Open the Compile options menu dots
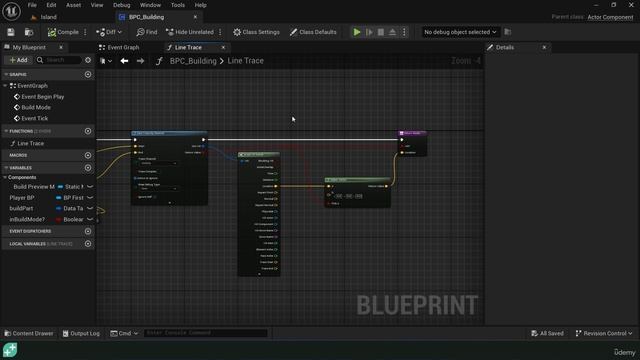 (x=85, y=32)
